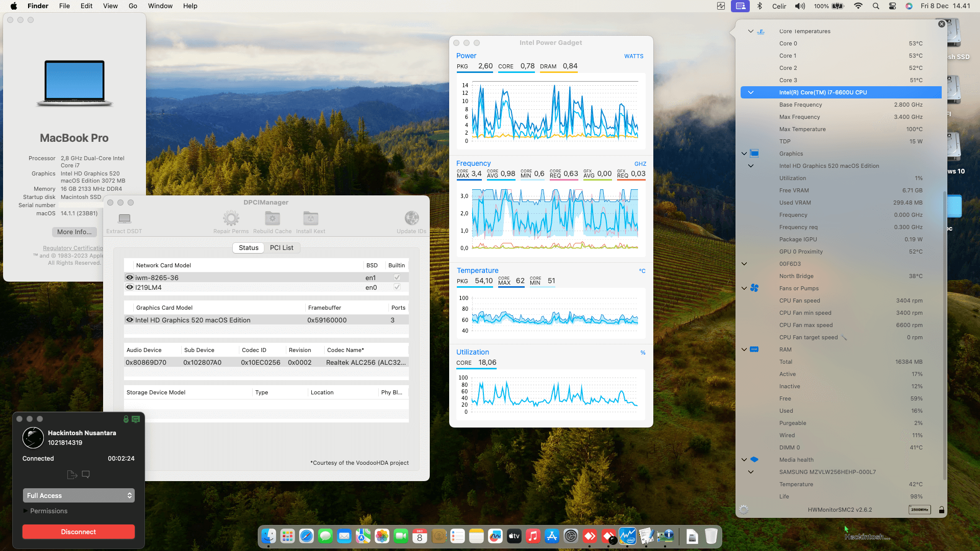Toggle Builtin checkbox for iwm-8265-36
The width and height of the screenshot is (980, 551).
tap(397, 278)
